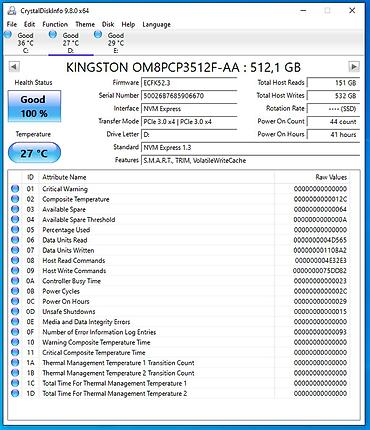This screenshot has height=430, width=370.
Task: Select the Data Units Written attribute name
Action: (68, 250)
